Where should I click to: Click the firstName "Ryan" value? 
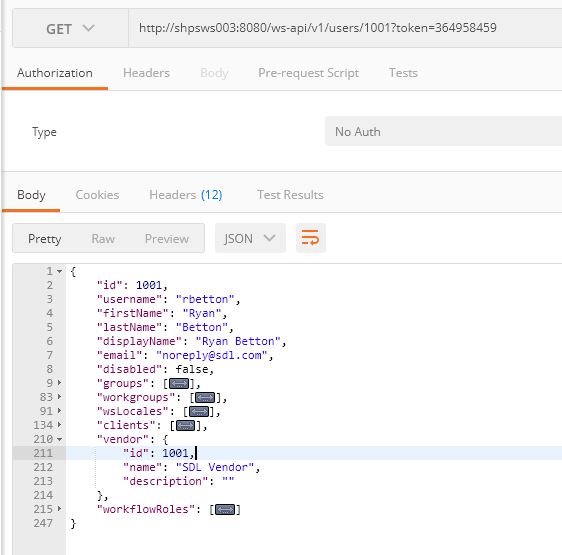[201, 313]
